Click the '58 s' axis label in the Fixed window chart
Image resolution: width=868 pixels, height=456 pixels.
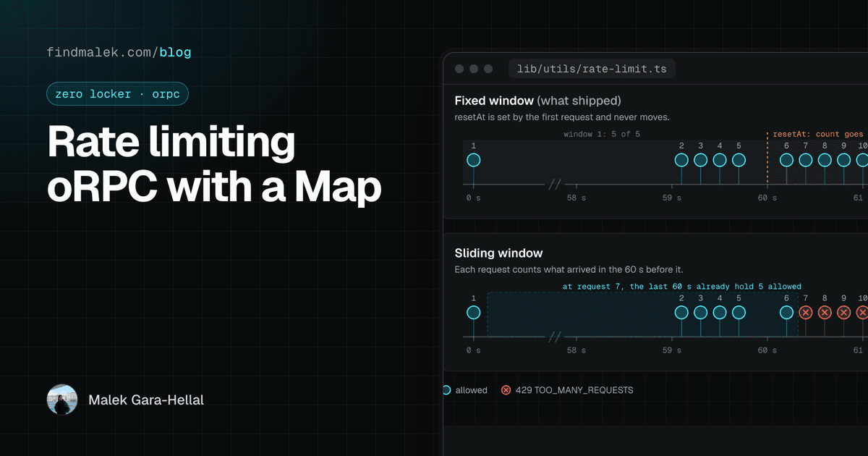click(x=576, y=198)
